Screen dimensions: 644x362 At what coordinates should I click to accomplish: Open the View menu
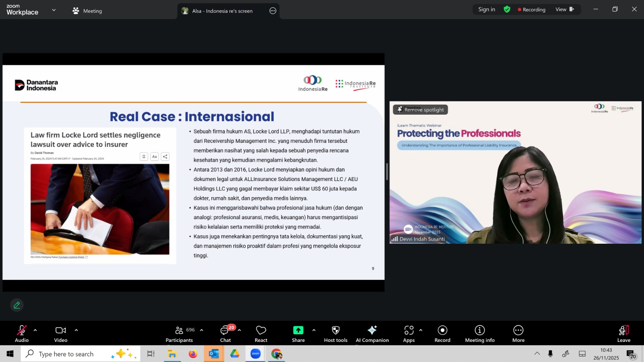point(564,10)
